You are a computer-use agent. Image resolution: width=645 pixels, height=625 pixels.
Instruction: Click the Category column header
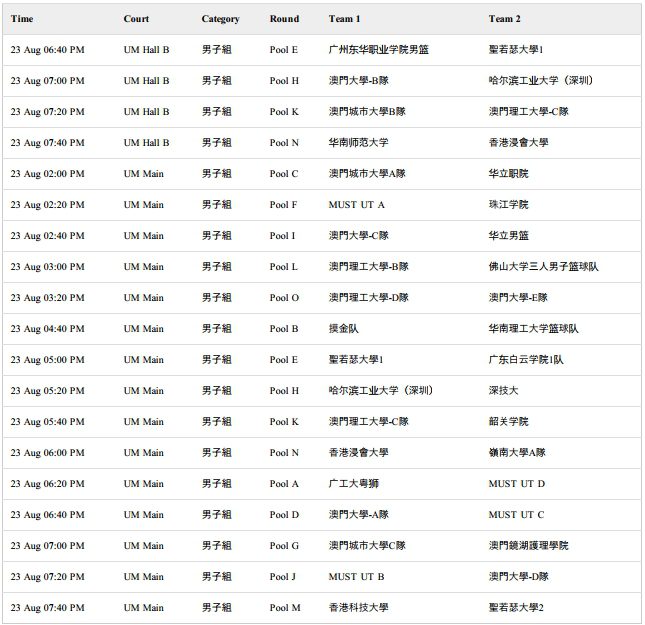point(220,19)
